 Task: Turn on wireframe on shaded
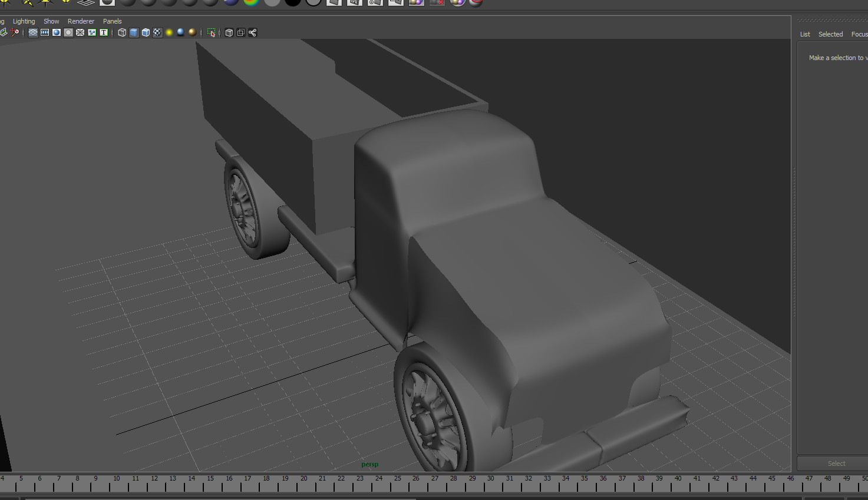pos(146,32)
